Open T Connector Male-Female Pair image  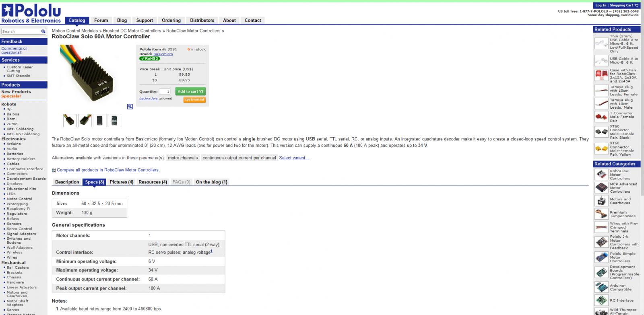(x=601, y=117)
